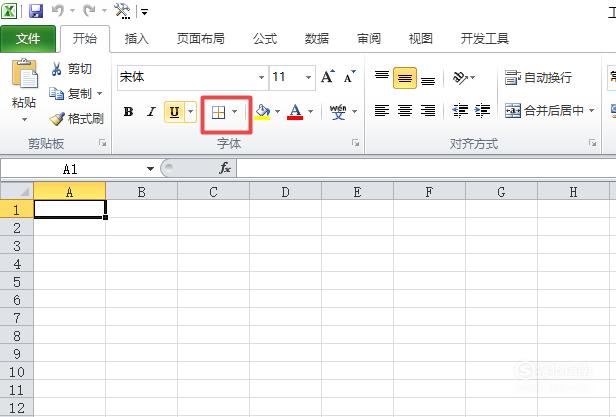Viewport: 616px width, 417px height.
Task: Click the 宋体 font name box
Action: click(187, 77)
